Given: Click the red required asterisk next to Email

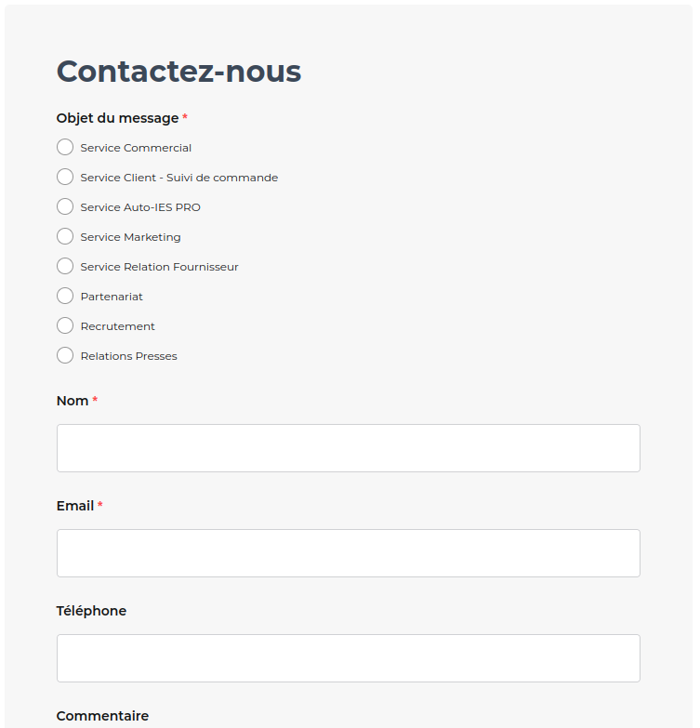Looking at the screenshot, I should [x=99, y=504].
